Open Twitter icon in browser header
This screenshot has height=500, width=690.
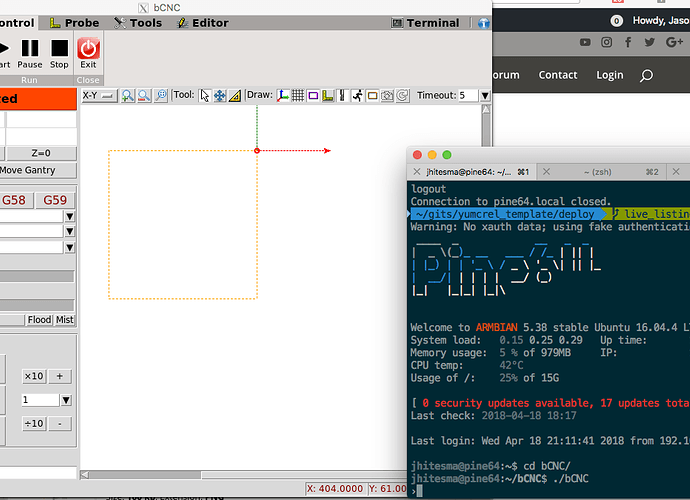point(650,42)
